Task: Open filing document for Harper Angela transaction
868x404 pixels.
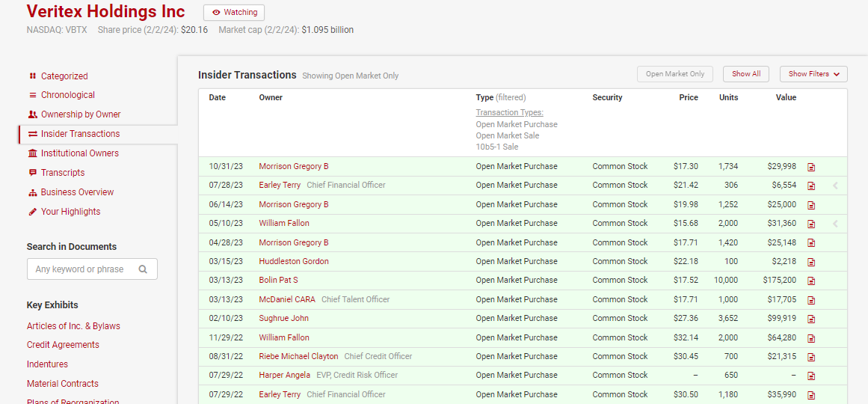Action: click(811, 376)
